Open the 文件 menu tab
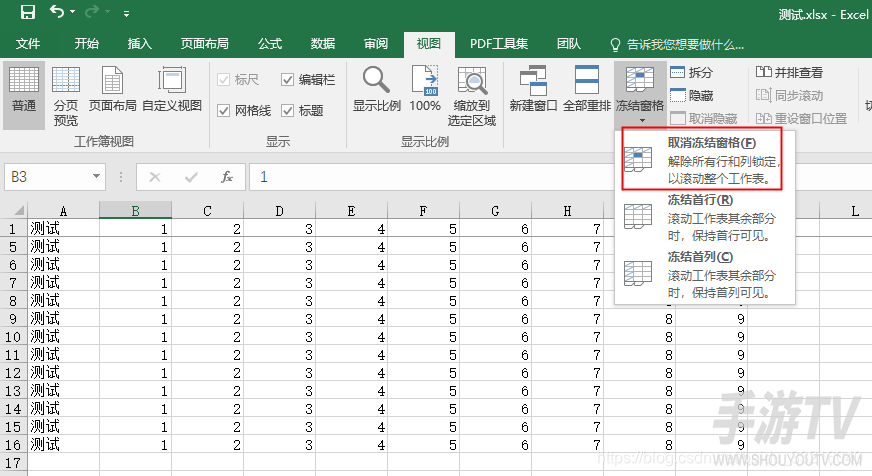The image size is (872, 476). [x=28, y=44]
